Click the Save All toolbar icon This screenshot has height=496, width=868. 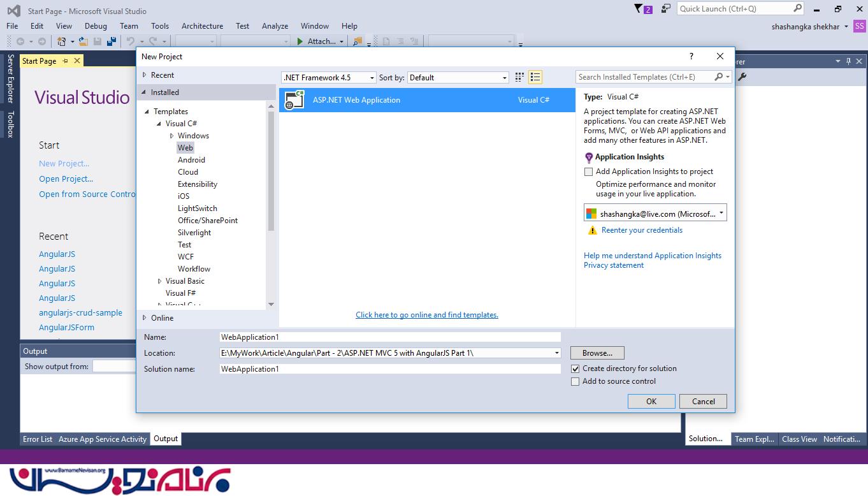point(112,41)
